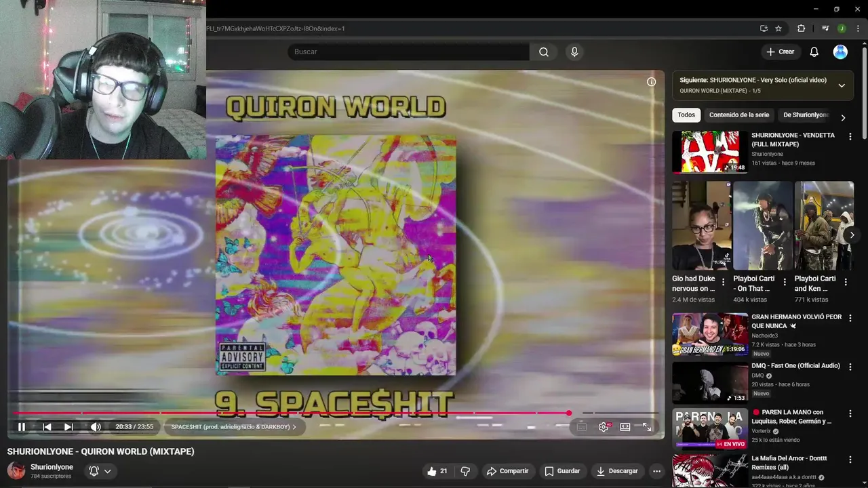
Task: Run search with magnifier button
Action: tap(544, 52)
